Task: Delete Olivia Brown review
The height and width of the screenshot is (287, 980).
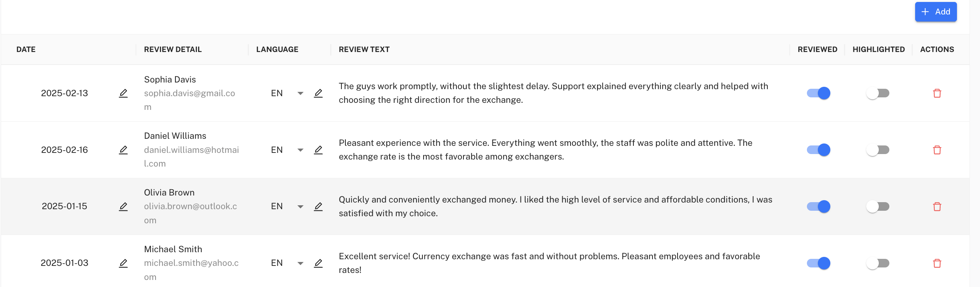Action: 937,206
